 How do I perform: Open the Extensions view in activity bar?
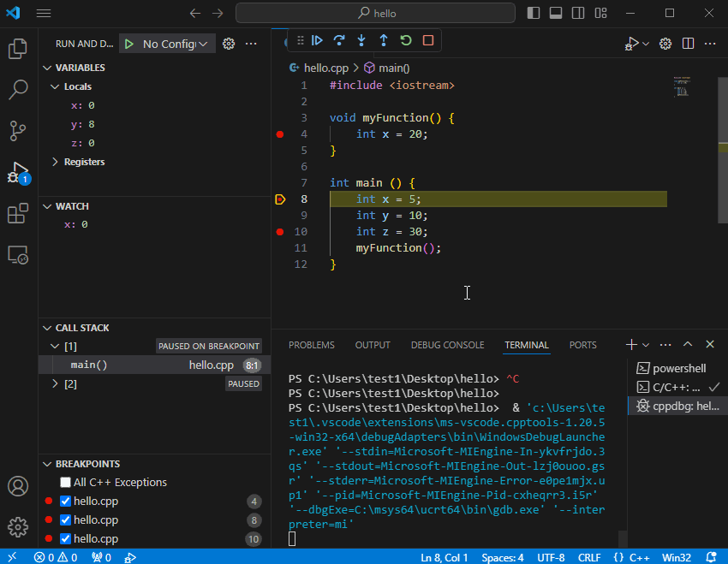[x=17, y=214]
